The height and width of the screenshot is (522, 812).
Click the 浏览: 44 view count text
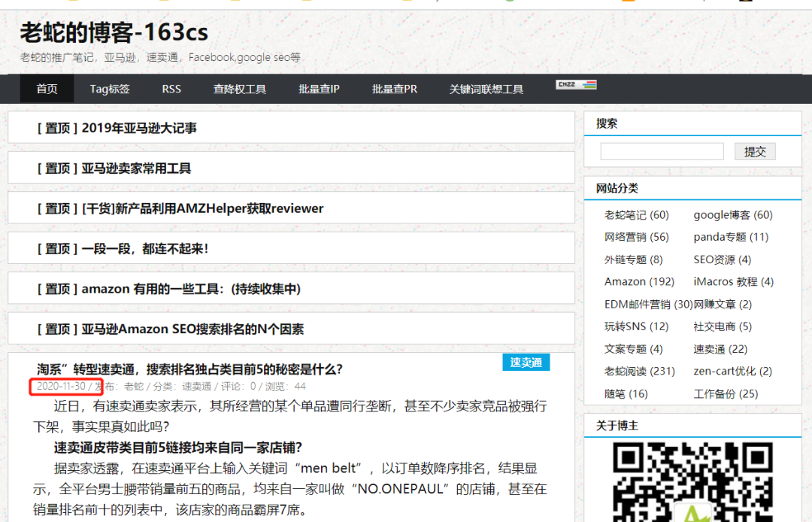(x=286, y=387)
